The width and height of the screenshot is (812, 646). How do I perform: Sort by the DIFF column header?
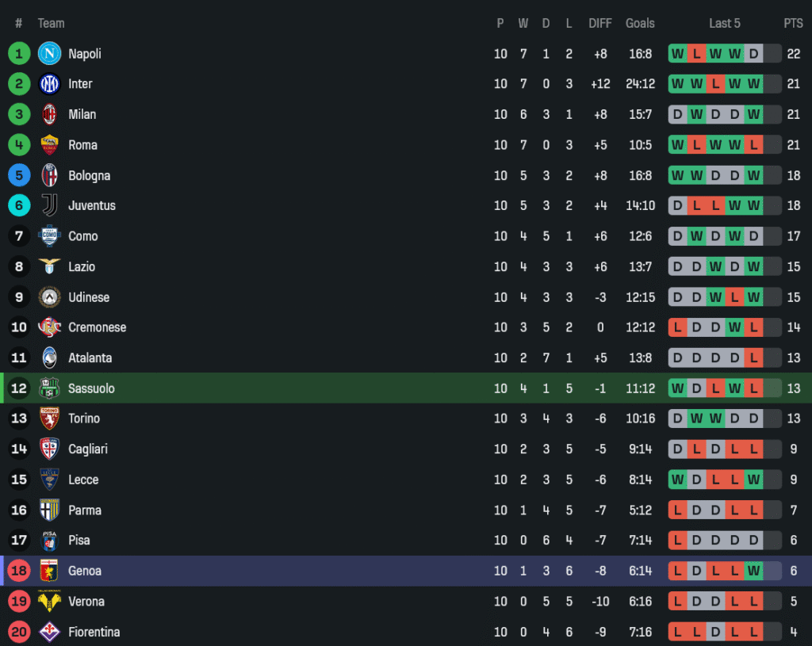[600, 23]
